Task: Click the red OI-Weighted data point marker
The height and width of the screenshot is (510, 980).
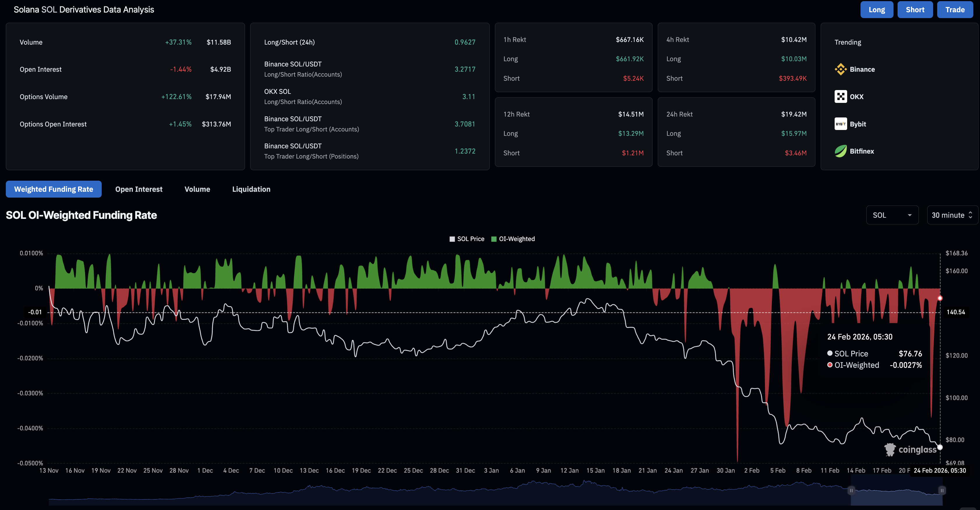Action: tap(940, 298)
